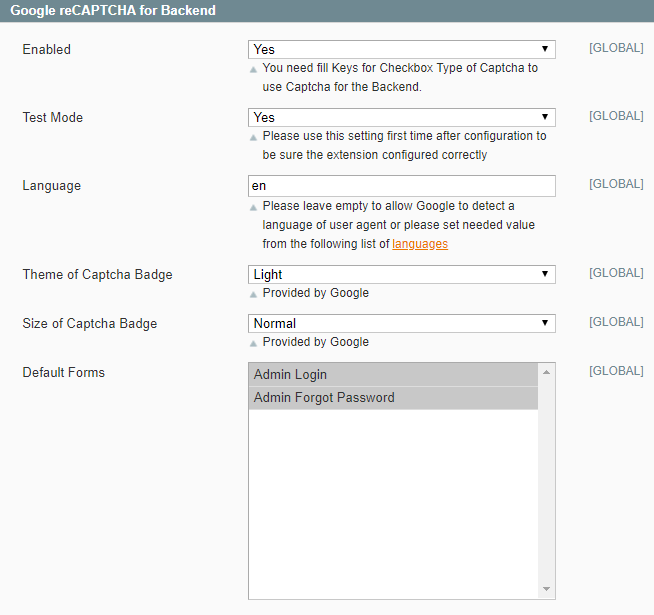Click the hint triangle under Enabled field

(254, 70)
